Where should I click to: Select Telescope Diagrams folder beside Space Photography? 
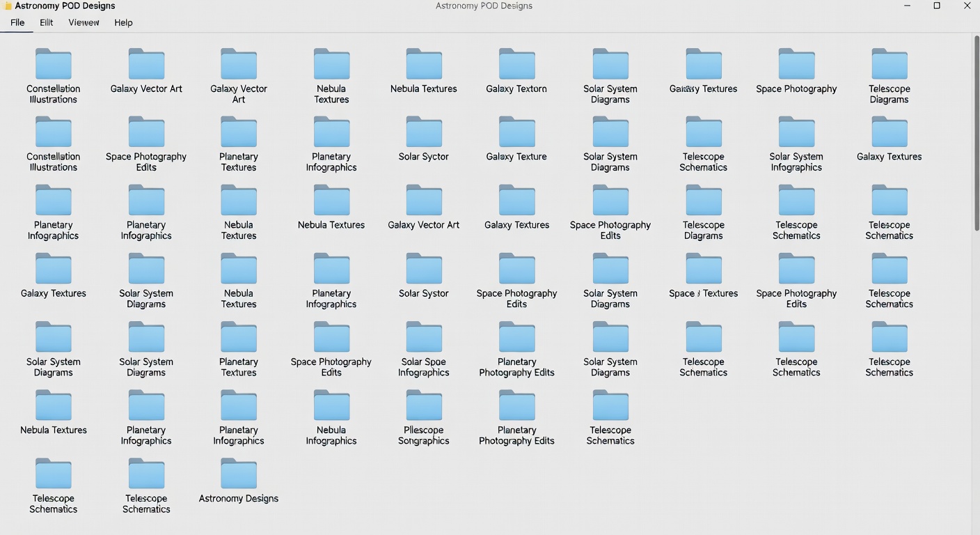889,75
